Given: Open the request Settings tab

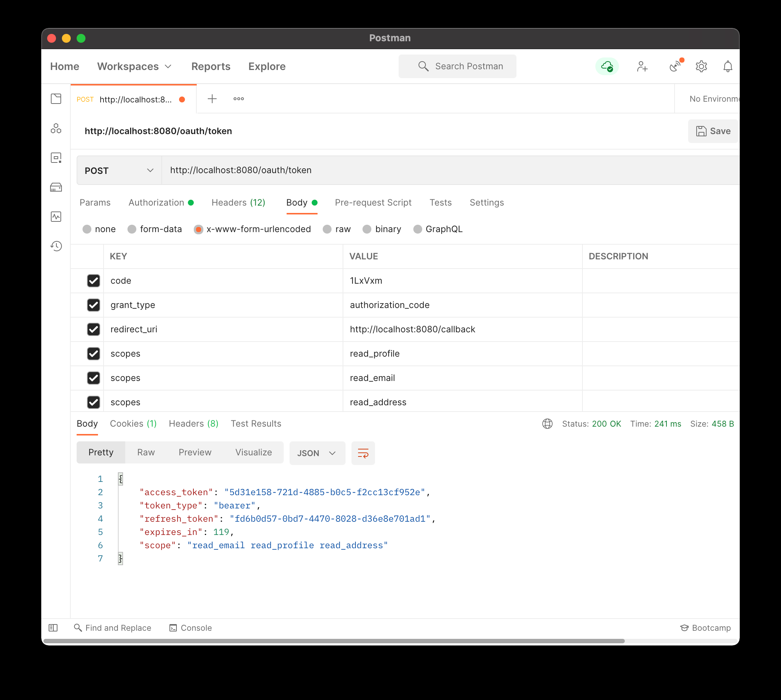Looking at the screenshot, I should coord(487,203).
